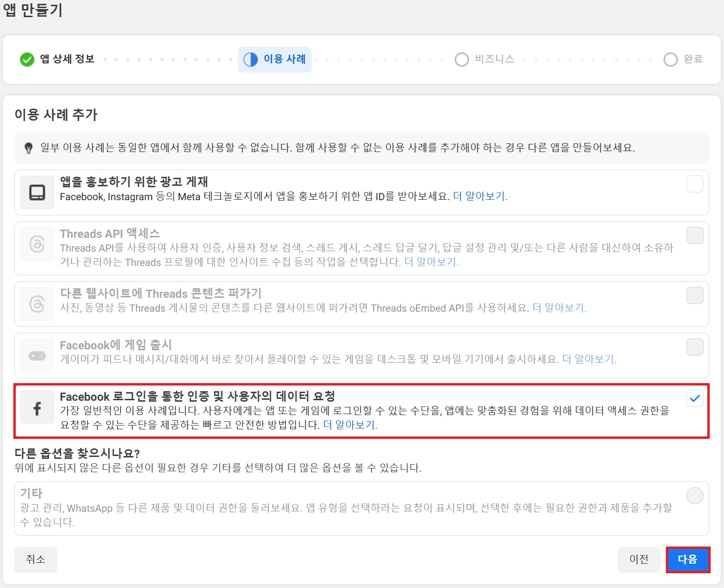Image resolution: width=724 pixels, height=588 pixels.
Task: Open 더 알아보기 link for Facebook 게임 출시
Action: point(589,359)
